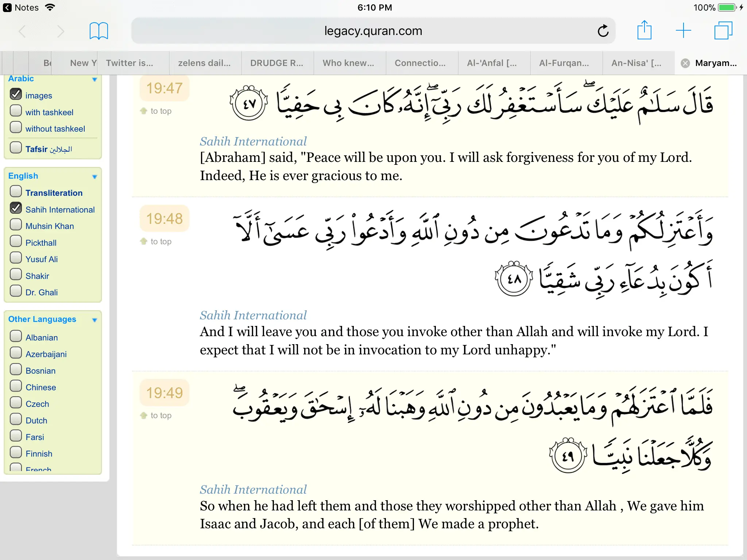Collapse the English section arrow
The width and height of the screenshot is (747, 560).
94,177
